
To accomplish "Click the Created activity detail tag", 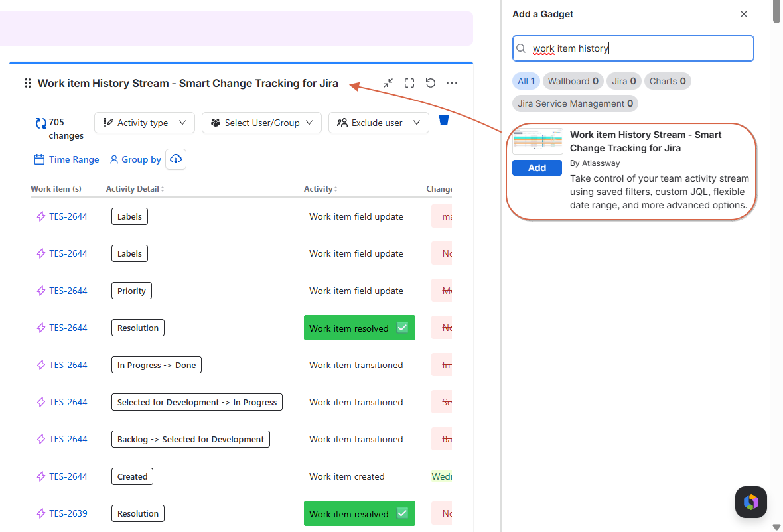I will (132, 476).
